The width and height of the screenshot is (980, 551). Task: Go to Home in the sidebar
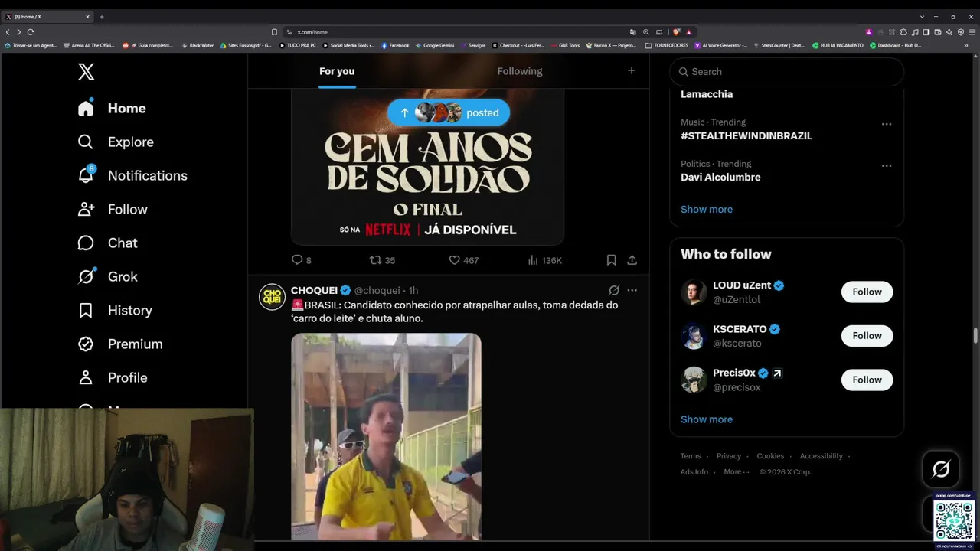pyautogui.click(x=112, y=108)
